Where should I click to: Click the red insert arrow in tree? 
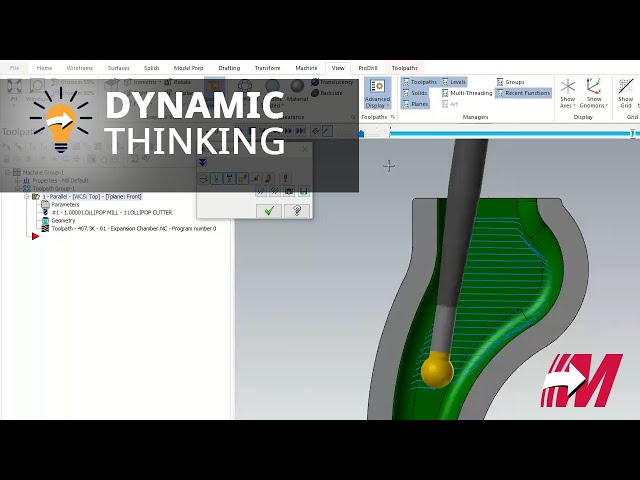[35, 236]
